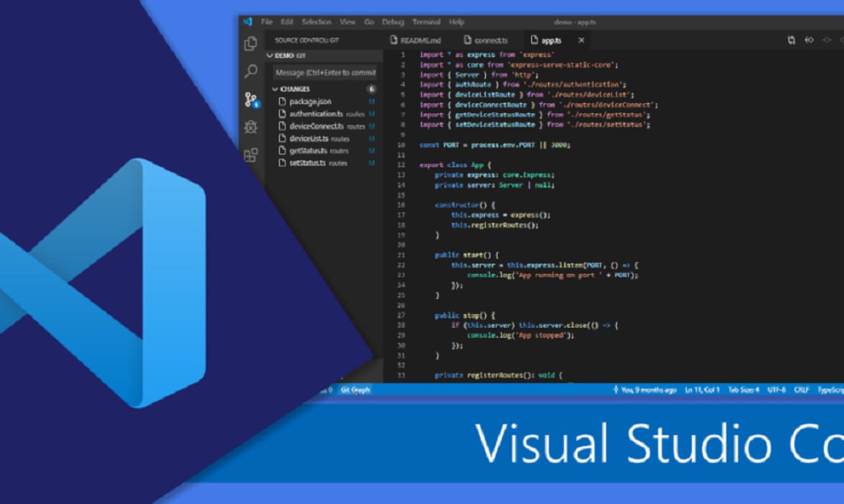Click 'You, 9 months ago' blame status
The width and height of the screenshot is (844, 504).
[649, 390]
